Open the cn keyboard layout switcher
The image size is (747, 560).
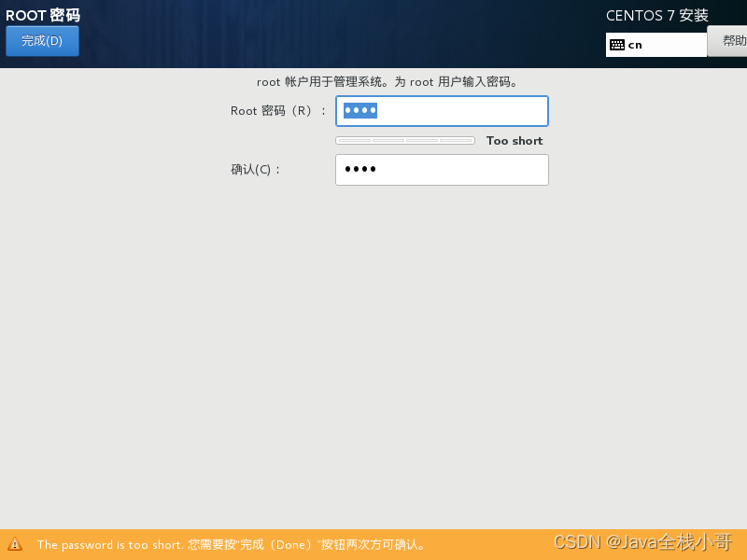tap(656, 44)
